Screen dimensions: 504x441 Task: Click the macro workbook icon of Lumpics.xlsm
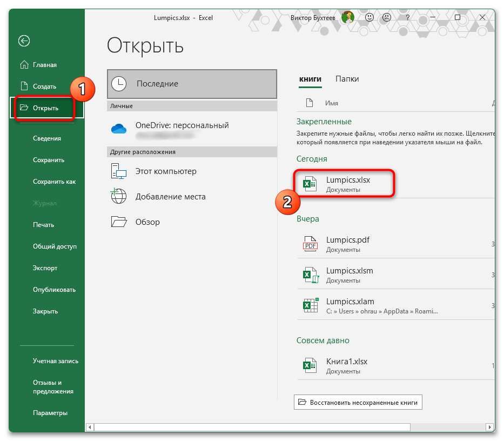pos(311,275)
